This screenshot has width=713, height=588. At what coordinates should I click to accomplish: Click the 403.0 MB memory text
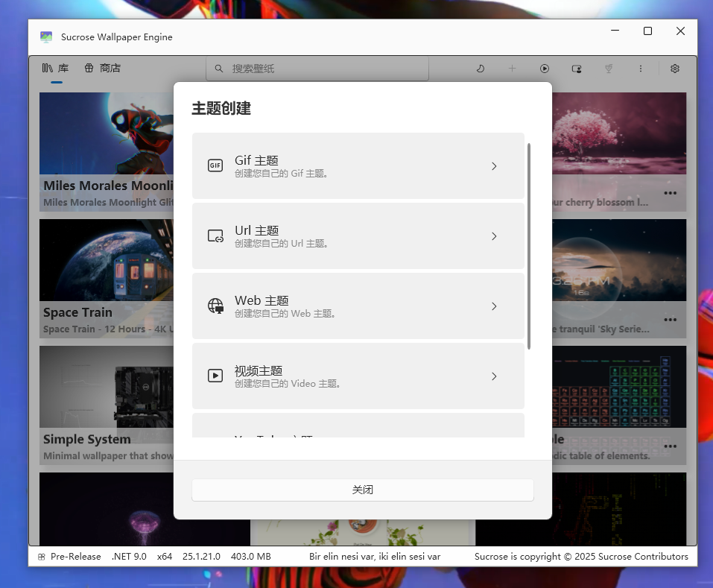tap(250, 557)
